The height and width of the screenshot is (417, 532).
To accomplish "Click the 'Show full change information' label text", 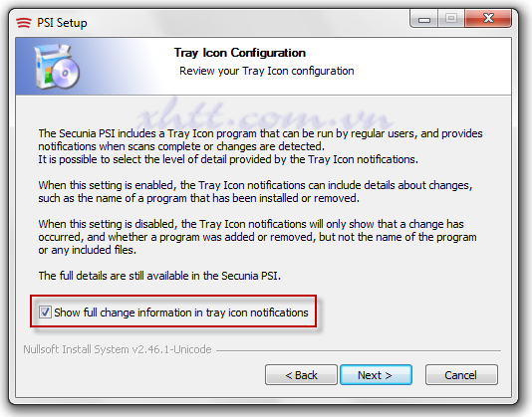I will pyautogui.click(x=181, y=313).
